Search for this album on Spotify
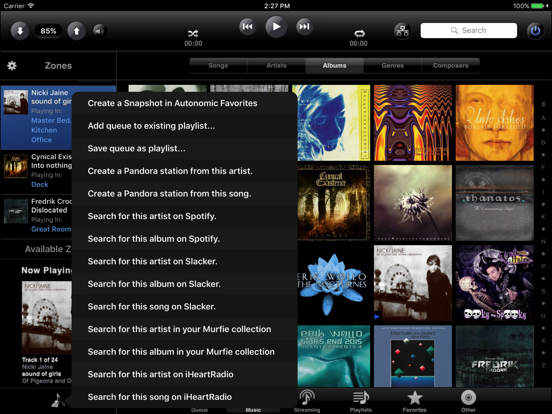552x414 pixels. coord(185,239)
